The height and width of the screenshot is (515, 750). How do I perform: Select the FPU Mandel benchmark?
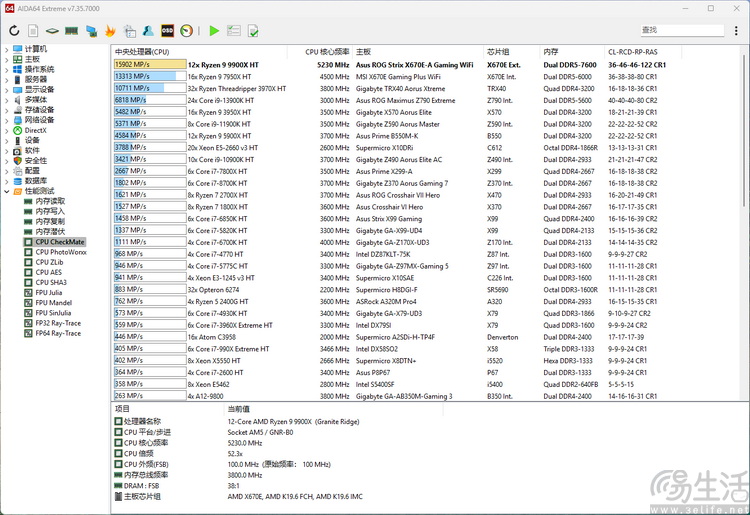click(x=54, y=303)
